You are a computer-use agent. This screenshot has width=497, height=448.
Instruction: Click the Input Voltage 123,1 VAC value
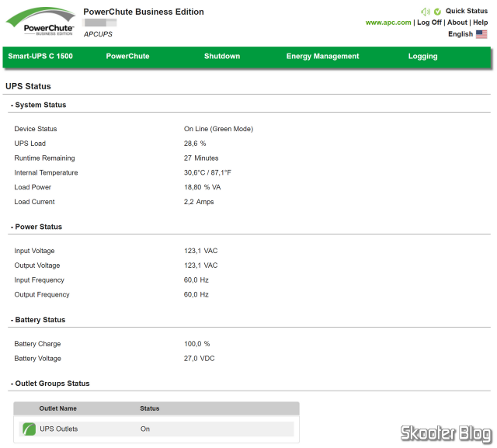click(x=200, y=251)
